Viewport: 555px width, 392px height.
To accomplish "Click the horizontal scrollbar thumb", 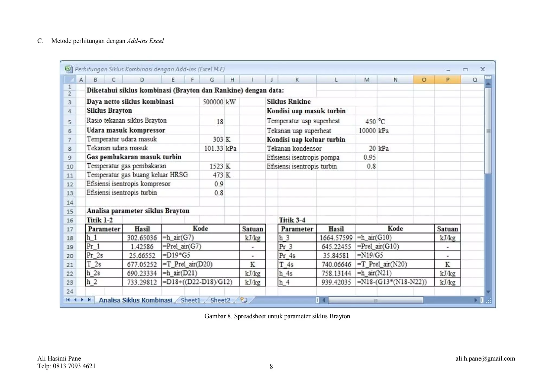I will click(x=375, y=300).
